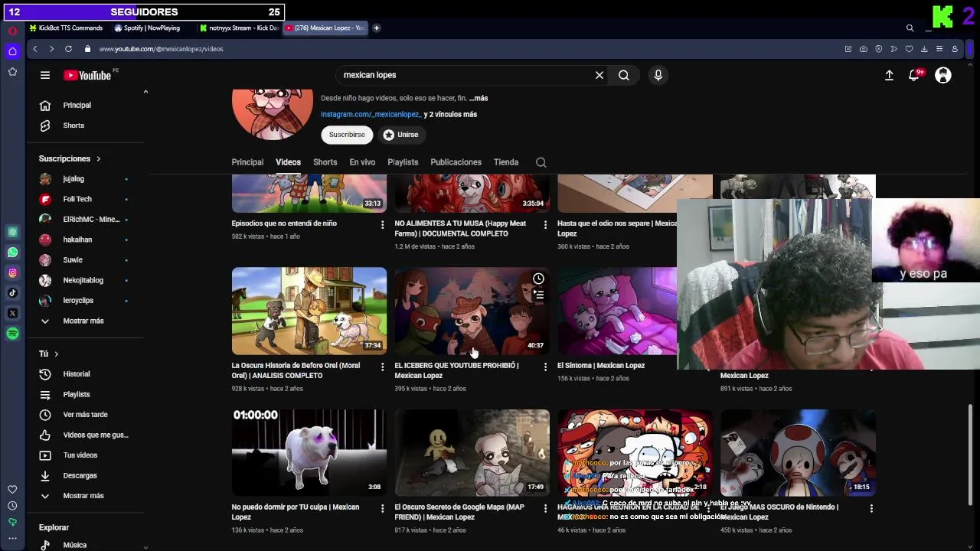The width and height of the screenshot is (980, 551).
Task: Open the Suscripciones chevron
Action: (98, 158)
